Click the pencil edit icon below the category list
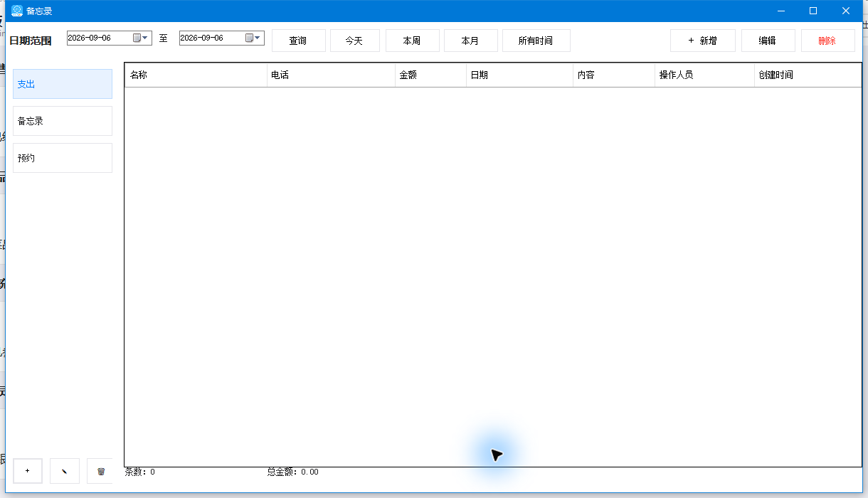The height and width of the screenshot is (498, 868). 65,471
